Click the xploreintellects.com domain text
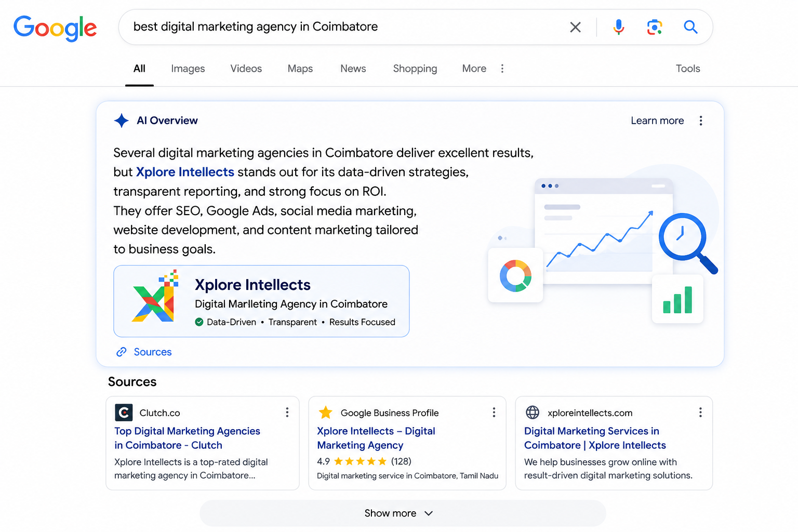This screenshot has width=798, height=532. [590, 413]
